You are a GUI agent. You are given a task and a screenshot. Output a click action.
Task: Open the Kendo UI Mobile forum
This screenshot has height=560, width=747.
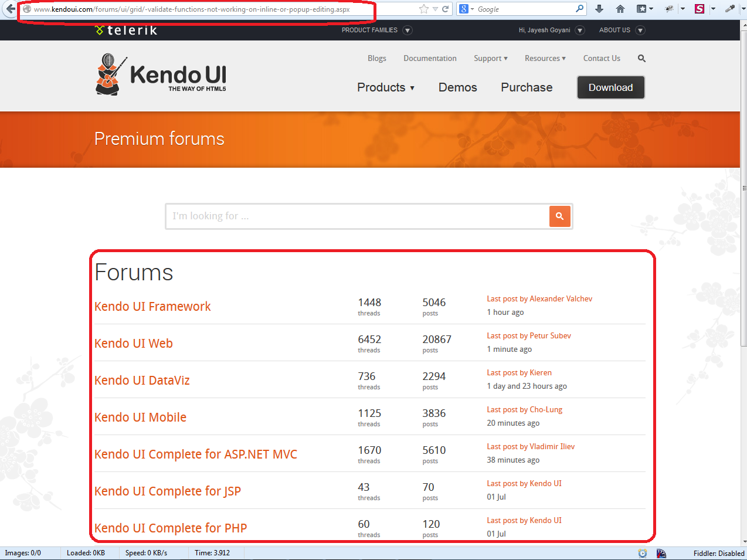click(x=140, y=417)
